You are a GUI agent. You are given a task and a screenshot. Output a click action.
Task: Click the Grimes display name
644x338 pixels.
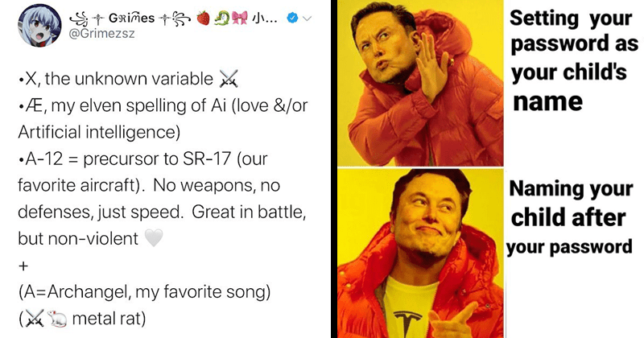(131, 18)
